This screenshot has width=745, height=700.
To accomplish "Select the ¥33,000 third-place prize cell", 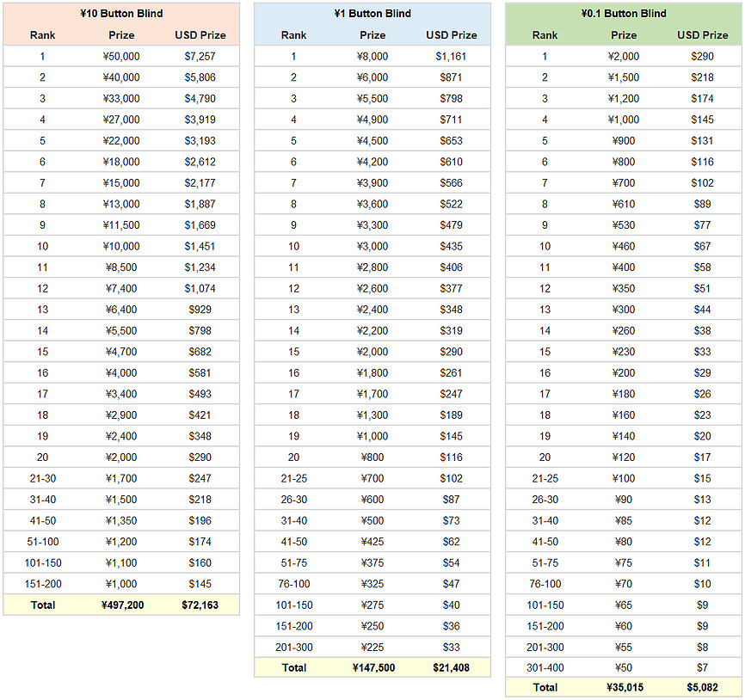I will click(121, 98).
